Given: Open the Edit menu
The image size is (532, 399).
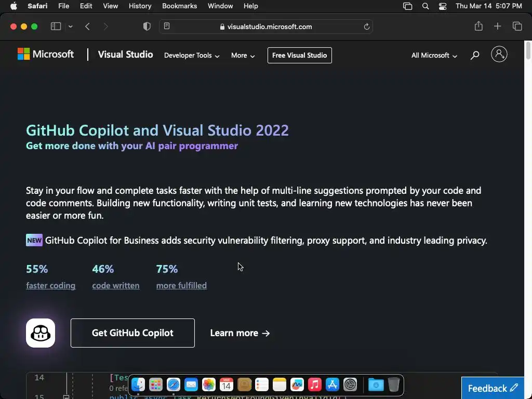Looking at the screenshot, I should click(86, 6).
